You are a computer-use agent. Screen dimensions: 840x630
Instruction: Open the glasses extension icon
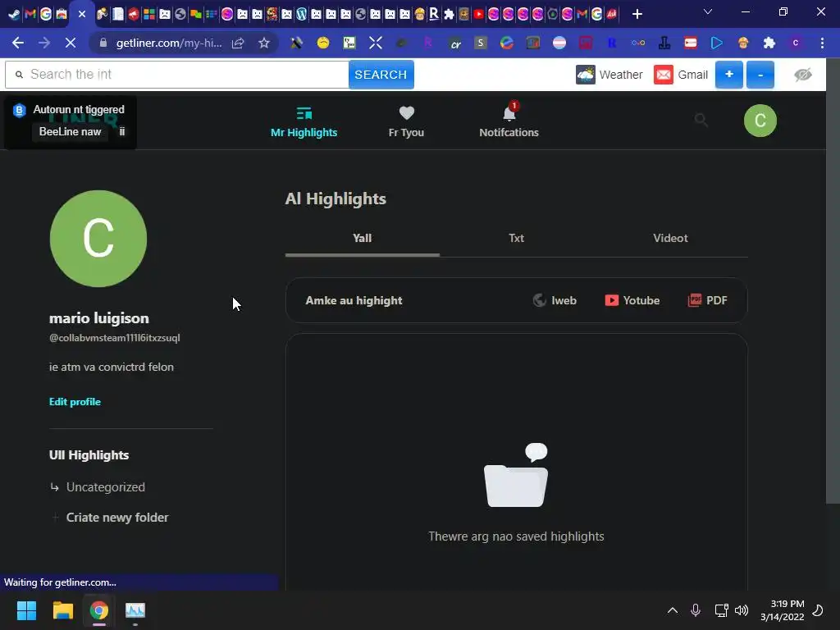[x=638, y=43]
